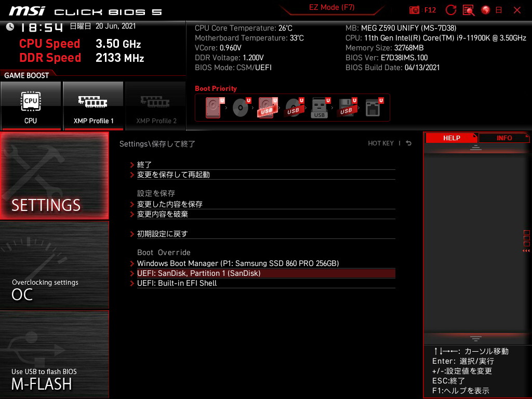Click the back arrow next to HOT KEY
The height and width of the screenshot is (399, 532).
coord(408,143)
